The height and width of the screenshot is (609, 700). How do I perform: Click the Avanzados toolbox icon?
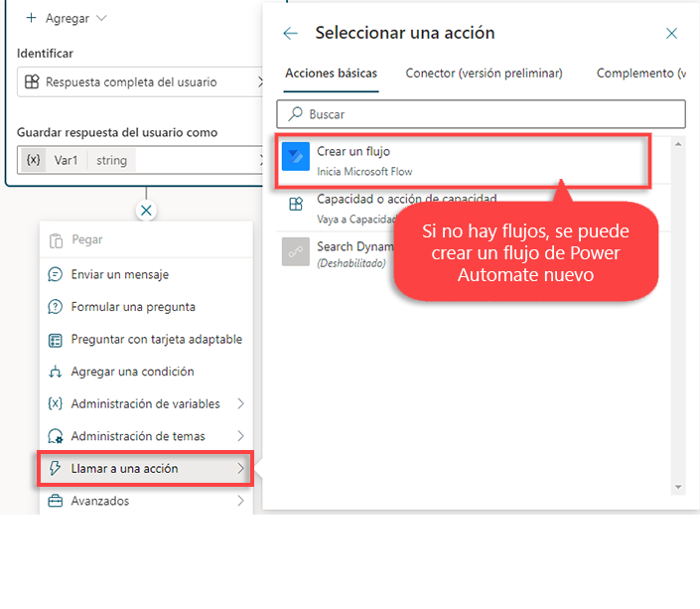click(x=55, y=501)
